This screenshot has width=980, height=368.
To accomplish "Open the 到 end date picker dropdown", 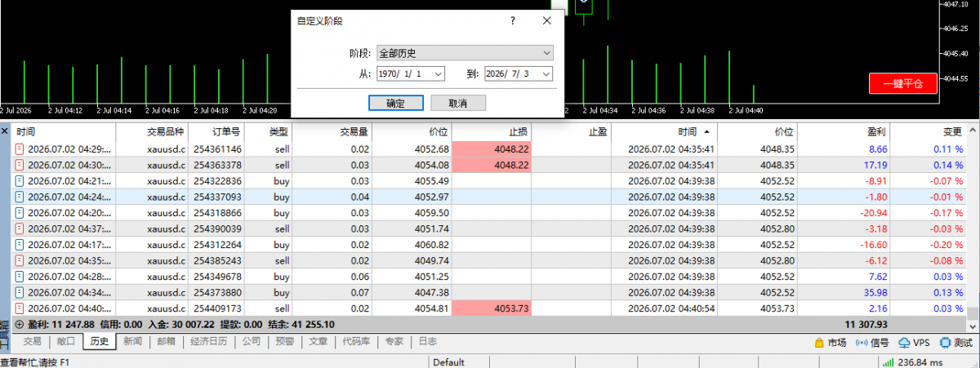I will coord(546,74).
